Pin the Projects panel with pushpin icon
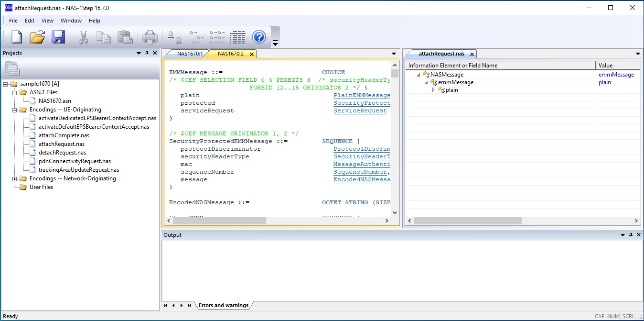The height and width of the screenshot is (321, 644). 147,53
